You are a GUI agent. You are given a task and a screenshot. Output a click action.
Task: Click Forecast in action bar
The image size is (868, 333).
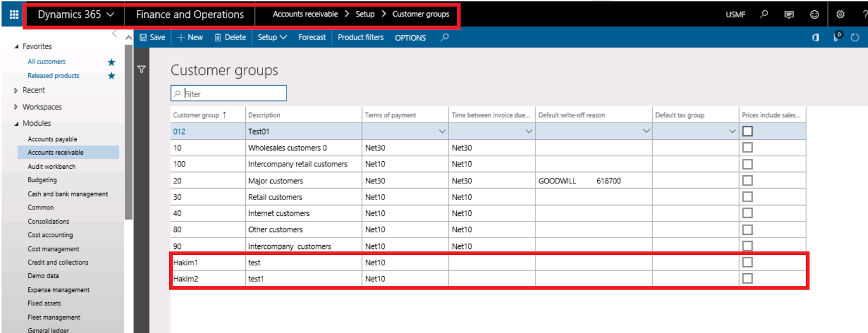(x=312, y=37)
